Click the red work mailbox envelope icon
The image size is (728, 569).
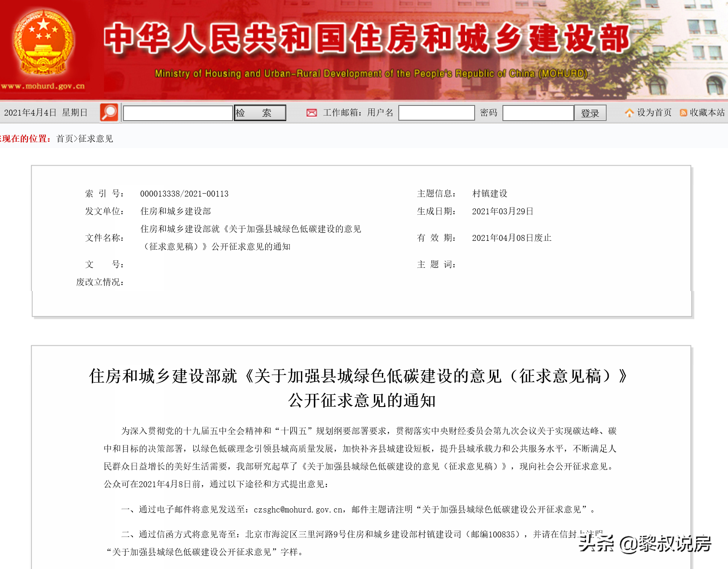[x=312, y=113]
